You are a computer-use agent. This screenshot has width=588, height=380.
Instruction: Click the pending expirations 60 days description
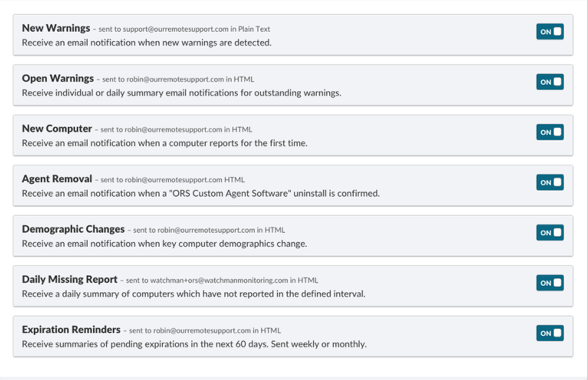[x=194, y=344]
